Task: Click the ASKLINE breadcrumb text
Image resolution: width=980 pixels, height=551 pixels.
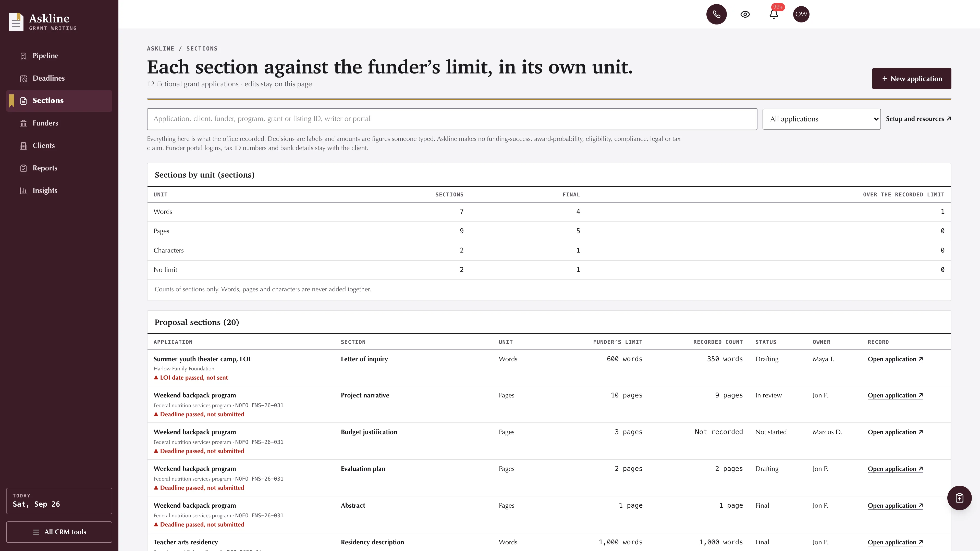Action: (x=161, y=49)
